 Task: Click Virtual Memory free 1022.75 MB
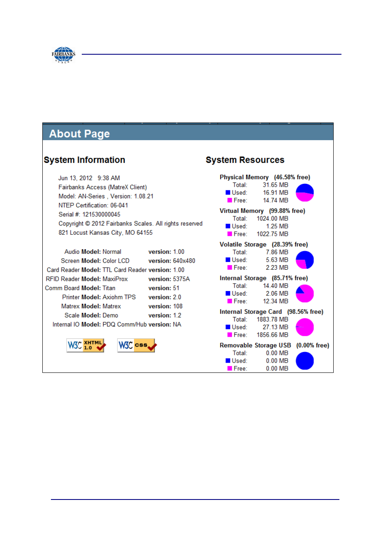(272, 234)
